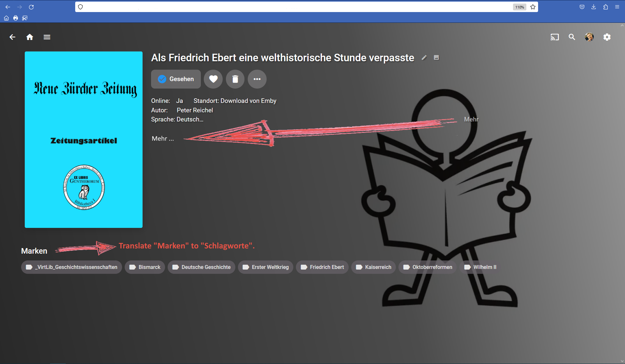Open Firefox application menu
This screenshot has height=364, width=625.
(617, 7)
